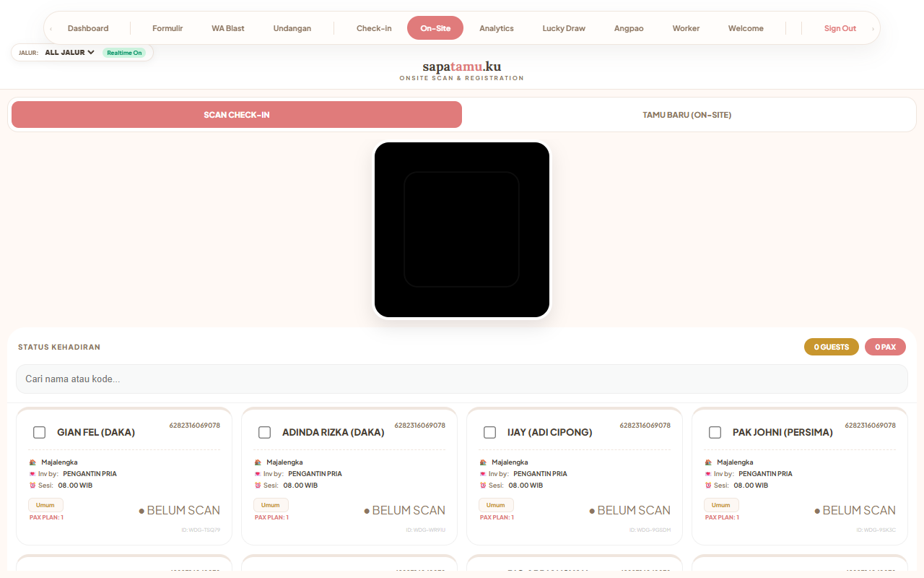Click STATUS KEHADIRAN heading

point(59,348)
